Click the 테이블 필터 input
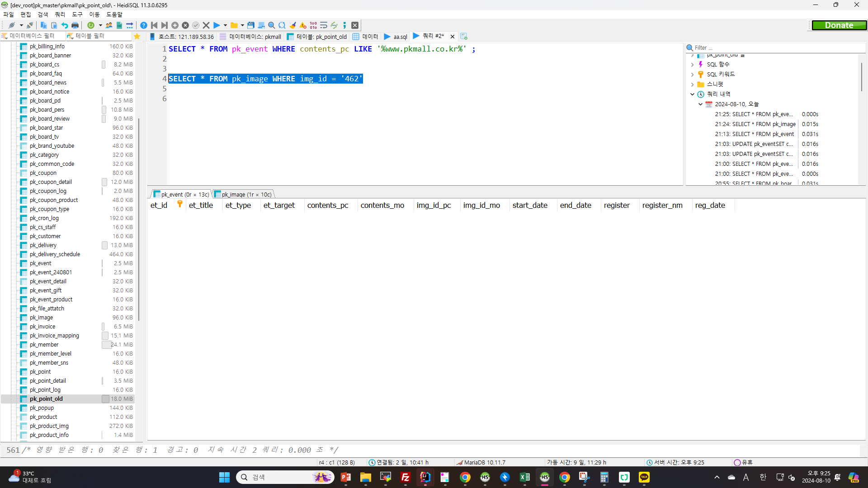Image resolution: width=868 pixels, height=488 pixels. [x=99, y=36]
